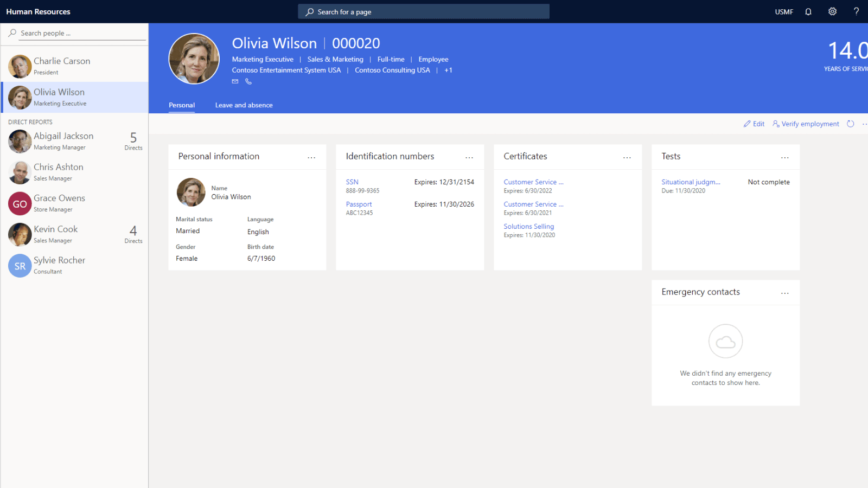The height and width of the screenshot is (488, 868).
Task: Select the Personal tab
Action: click(x=182, y=105)
